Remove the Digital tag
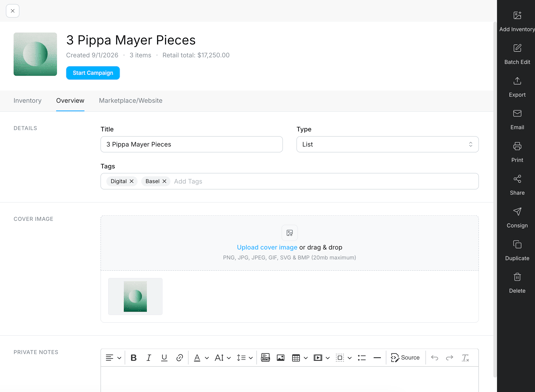 pos(131,181)
